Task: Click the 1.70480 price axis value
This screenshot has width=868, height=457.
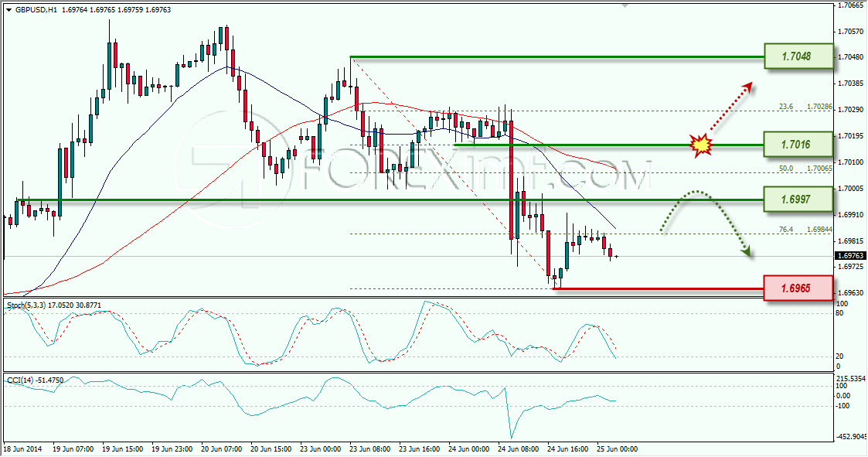Action: (x=852, y=57)
